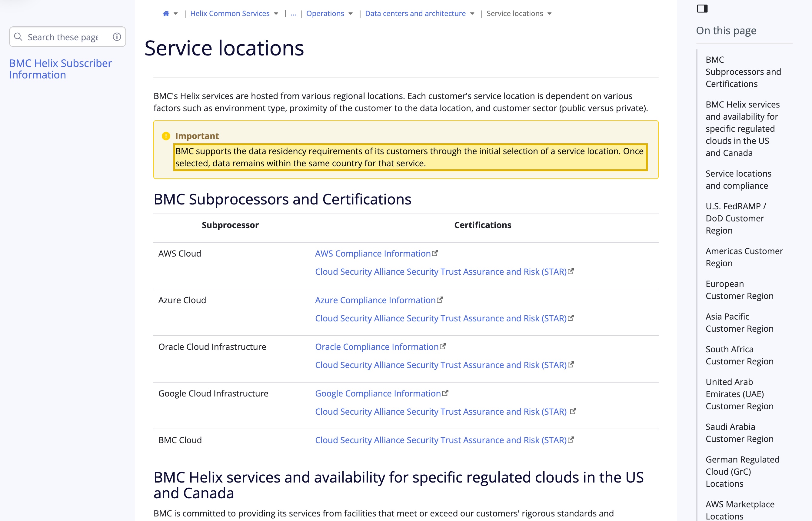Expand the home breadcrumb dropdown arrow
This screenshot has height=521, width=812.
click(176, 14)
